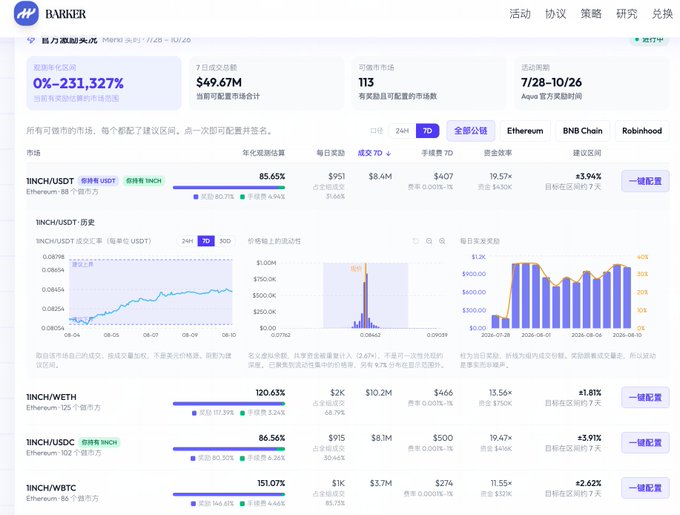Open the 研究 nav item
Viewport: 680px width, 515px height.
pyautogui.click(x=627, y=14)
